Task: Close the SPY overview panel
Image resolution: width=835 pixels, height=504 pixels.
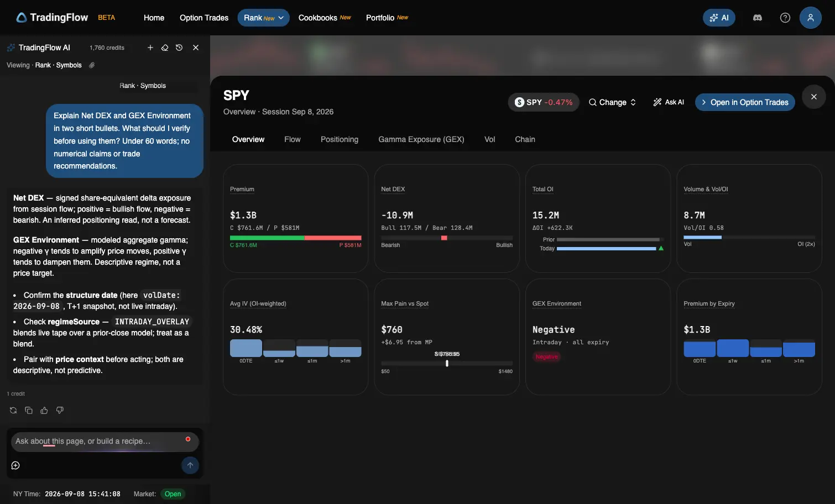Action: pos(814,97)
